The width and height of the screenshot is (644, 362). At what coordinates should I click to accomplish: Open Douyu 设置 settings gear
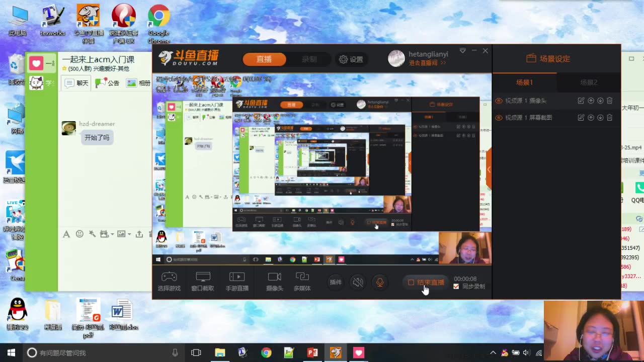351,59
